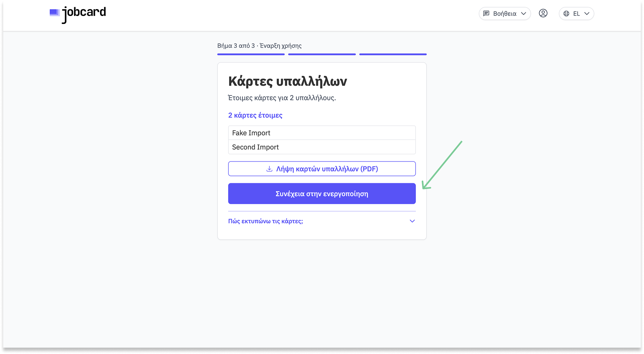Click '2 κάρτες έτοιμες' text
The image size is (644, 354).
(x=255, y=115)
